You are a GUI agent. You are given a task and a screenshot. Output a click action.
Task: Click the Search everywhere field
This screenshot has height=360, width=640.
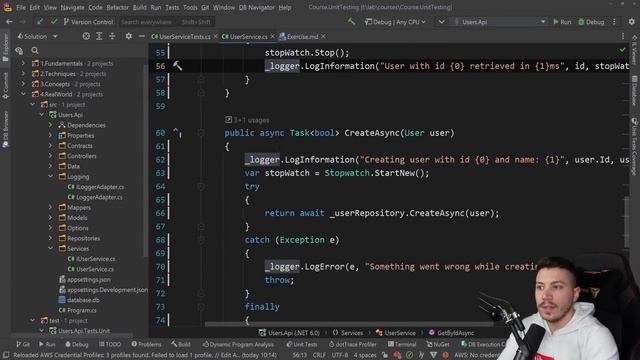coord(167,22)
